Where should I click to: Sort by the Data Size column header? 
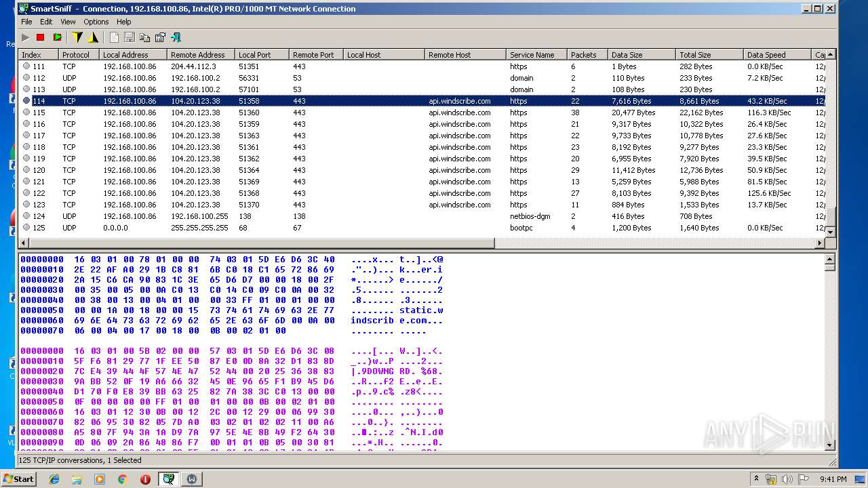point(642,55)
